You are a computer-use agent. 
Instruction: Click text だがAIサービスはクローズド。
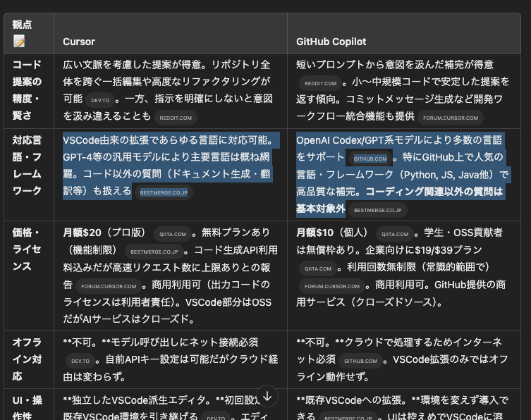(x=128, y=319)
